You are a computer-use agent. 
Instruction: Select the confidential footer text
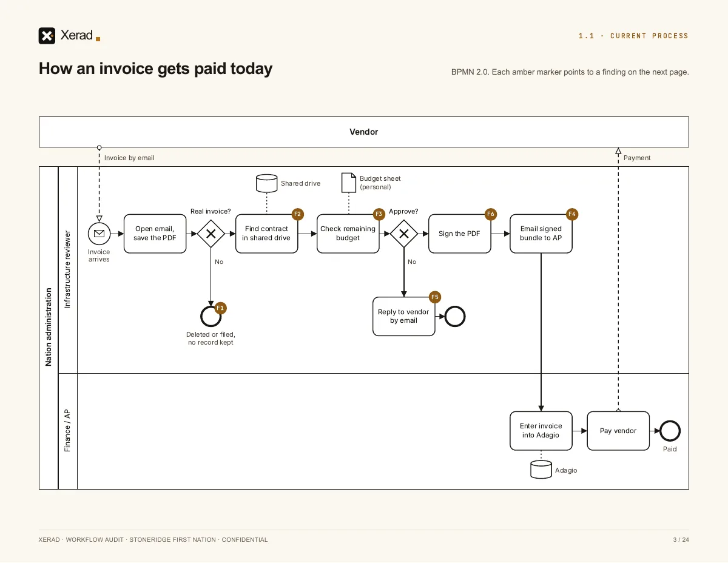pyautogui.click(x=153, y=540)
